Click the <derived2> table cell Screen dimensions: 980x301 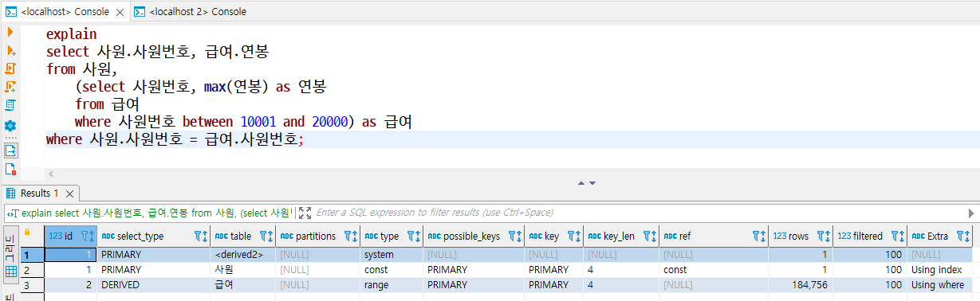tap(242, 255)
